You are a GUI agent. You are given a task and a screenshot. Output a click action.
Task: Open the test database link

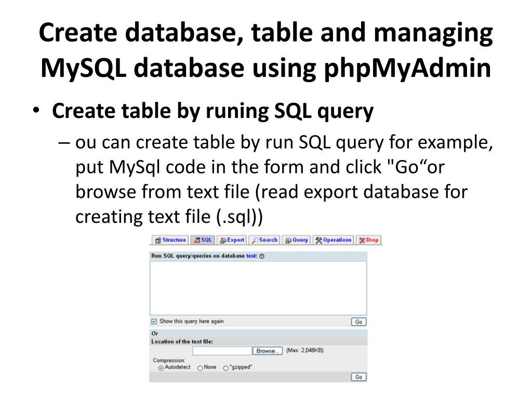(x=251, y=256)
